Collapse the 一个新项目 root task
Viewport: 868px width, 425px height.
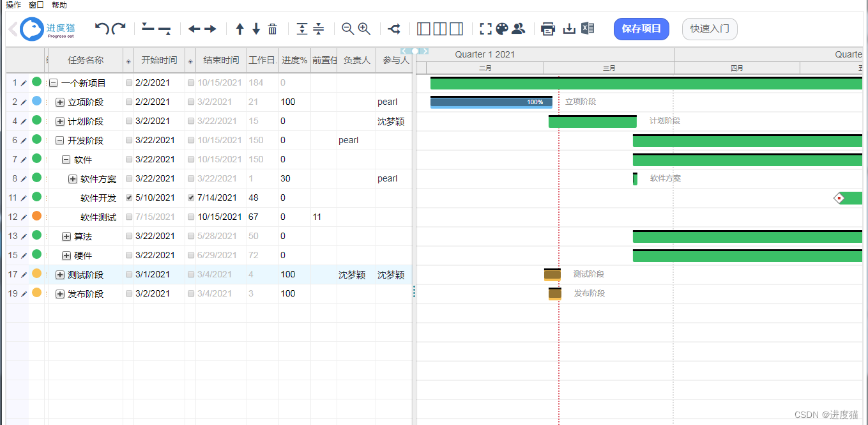click(54, 83)
